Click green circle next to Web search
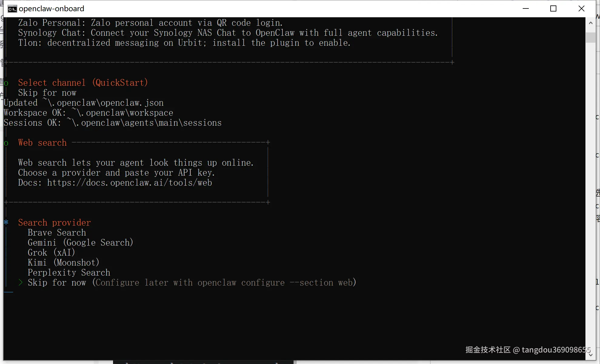Image resolution: width=600 pixels, height=364 pixels. [x=6, y=143]
